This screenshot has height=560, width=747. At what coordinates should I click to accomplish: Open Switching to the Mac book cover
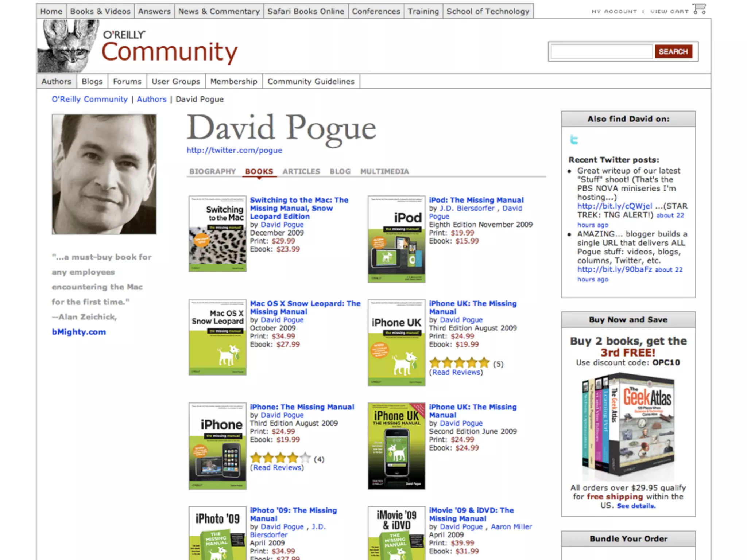click(217, 234)
